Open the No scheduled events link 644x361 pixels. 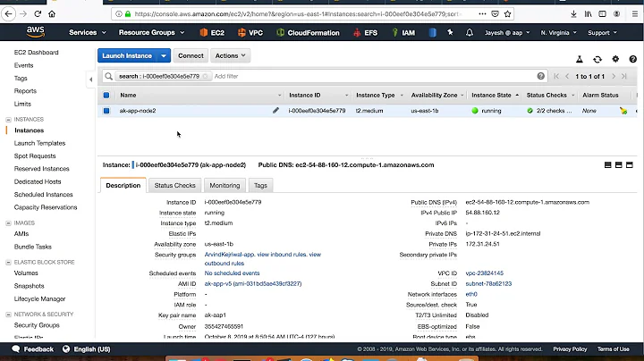pos(232,273)
